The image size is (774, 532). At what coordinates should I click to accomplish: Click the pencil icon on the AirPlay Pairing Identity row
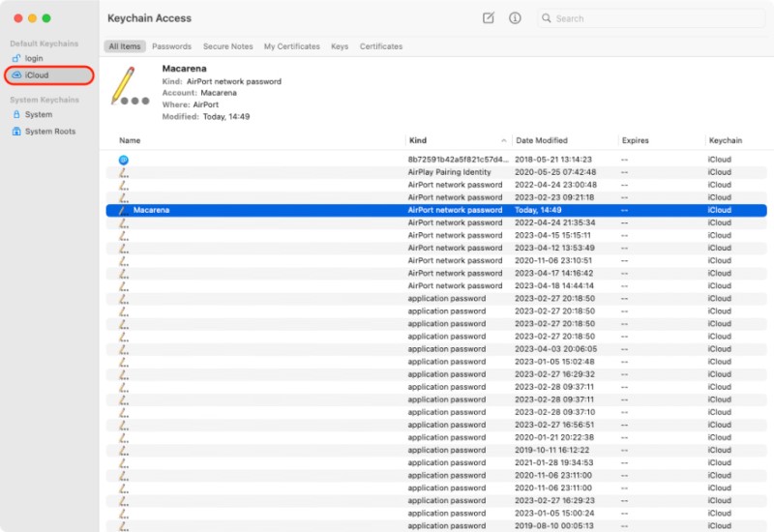[x=124, y=173]
